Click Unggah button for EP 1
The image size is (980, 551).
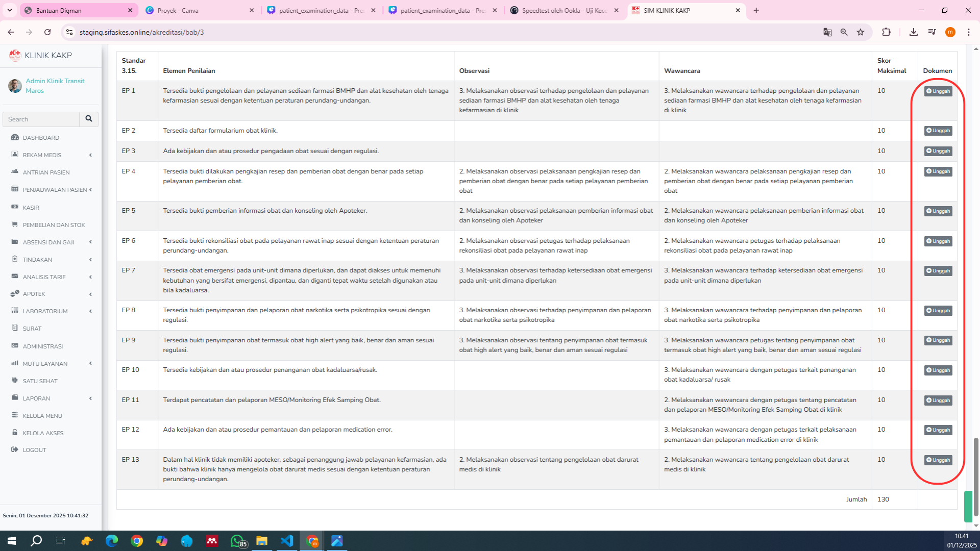938,91
